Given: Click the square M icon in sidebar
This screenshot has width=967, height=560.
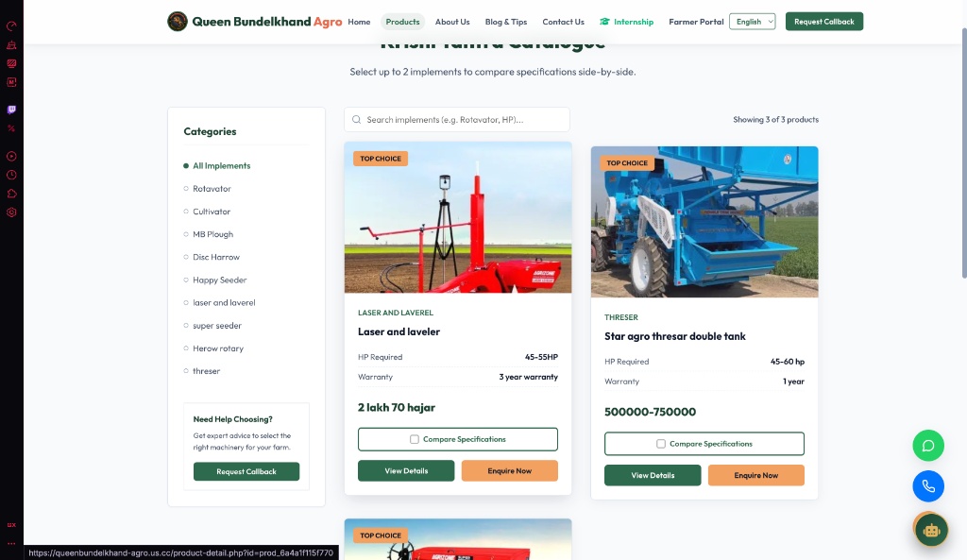Looking at the screenshot, I should point(11,82).
